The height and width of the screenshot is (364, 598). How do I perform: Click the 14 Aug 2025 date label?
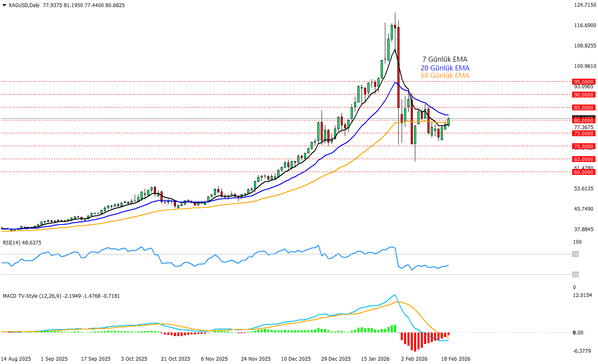click(16, 359)
